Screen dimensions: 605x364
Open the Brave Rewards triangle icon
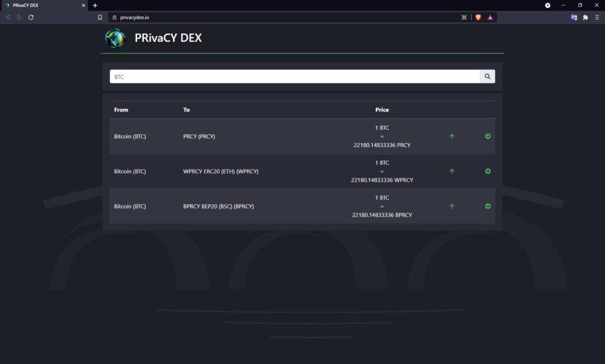(490, 17)
